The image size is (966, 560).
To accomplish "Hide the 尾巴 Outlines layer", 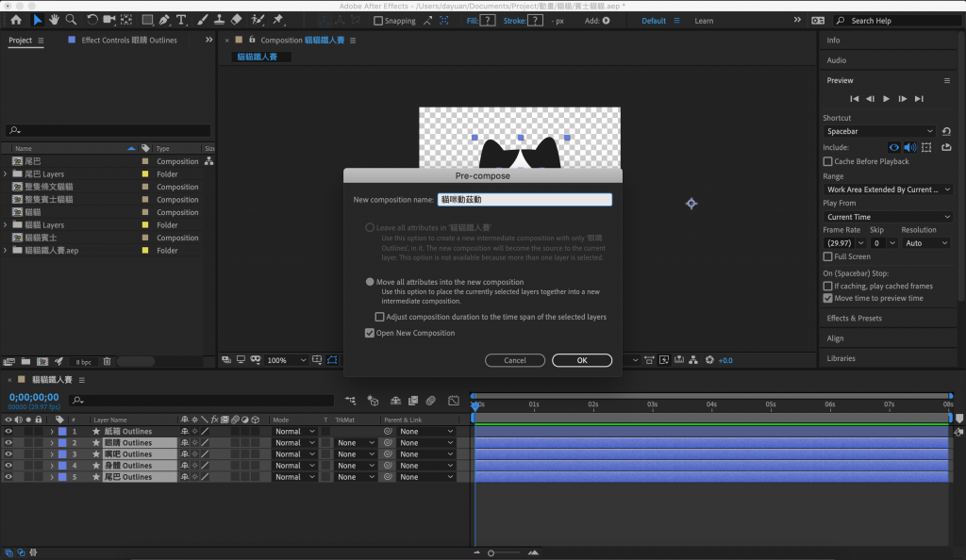I will (x=8, y=477).
